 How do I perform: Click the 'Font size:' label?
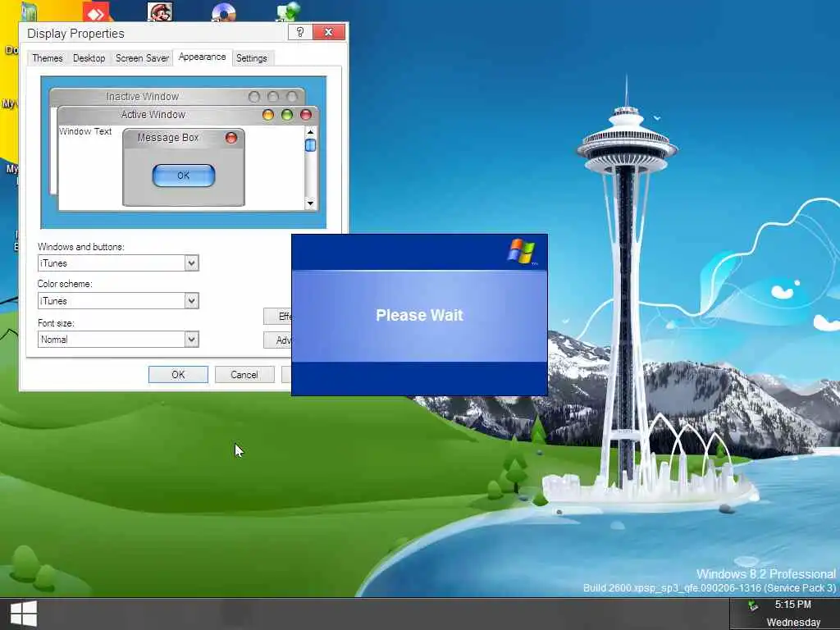tap(56, 323)
